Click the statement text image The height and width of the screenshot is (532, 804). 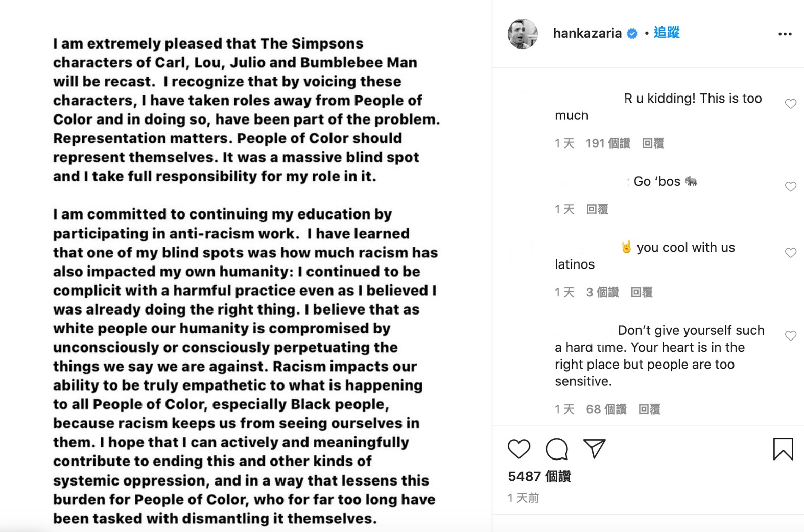click(x=245, y=265)
